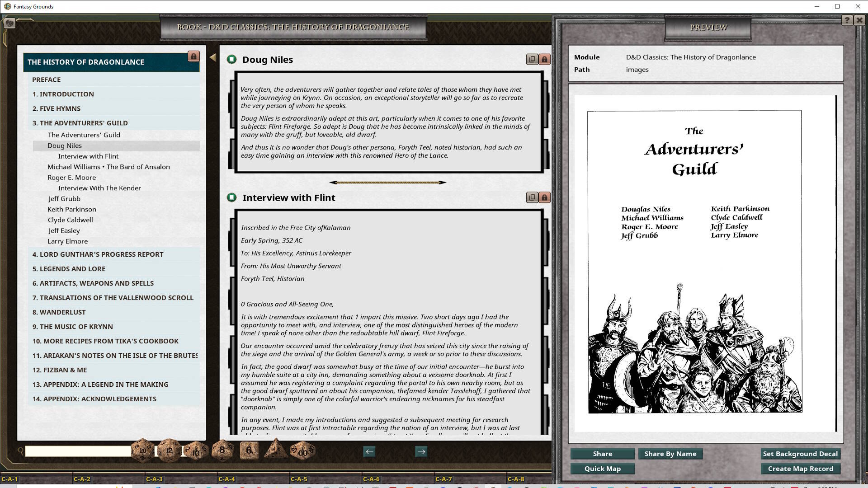Click the Quick Map button
868x488 pixels.
click(603, 469)
